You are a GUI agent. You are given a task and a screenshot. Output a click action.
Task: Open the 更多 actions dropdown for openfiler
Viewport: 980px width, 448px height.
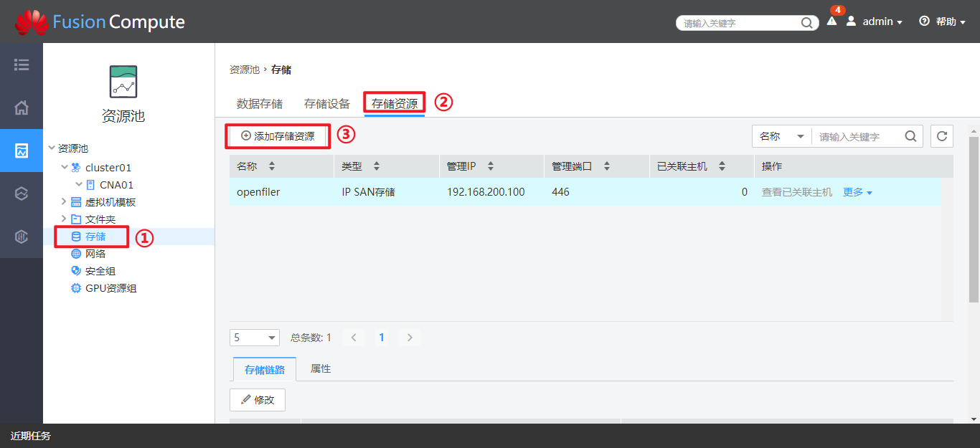(857, 192)
